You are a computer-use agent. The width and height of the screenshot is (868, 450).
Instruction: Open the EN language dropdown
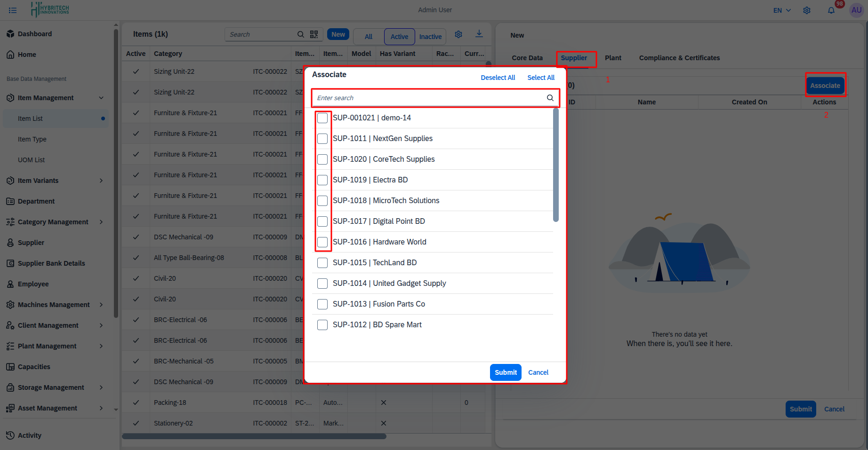click(782, 10)
